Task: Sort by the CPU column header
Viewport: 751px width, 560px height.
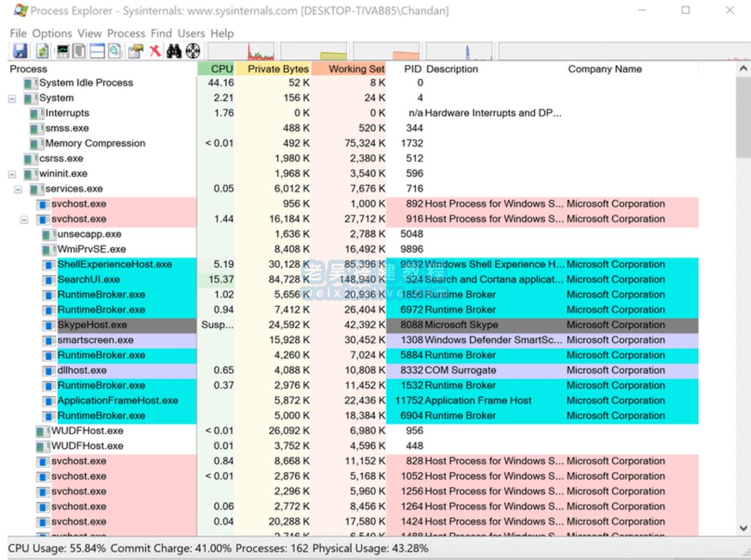Action: [x=216, y=69]
